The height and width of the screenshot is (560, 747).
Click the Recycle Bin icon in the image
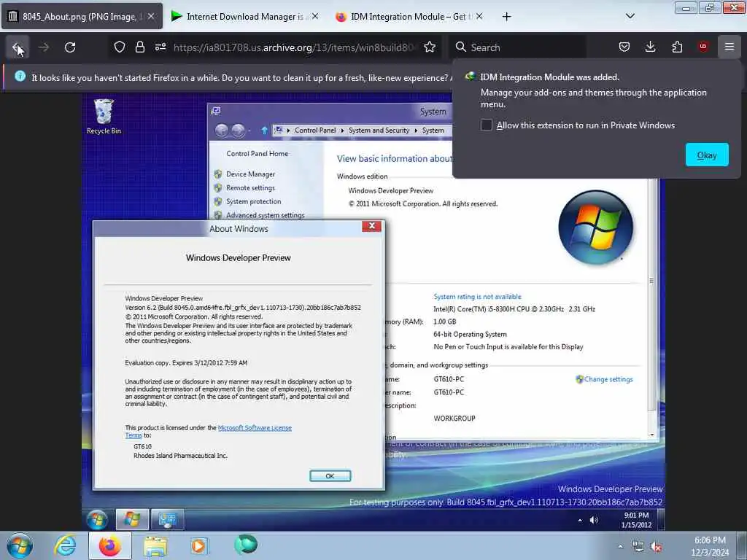point(104,117)
